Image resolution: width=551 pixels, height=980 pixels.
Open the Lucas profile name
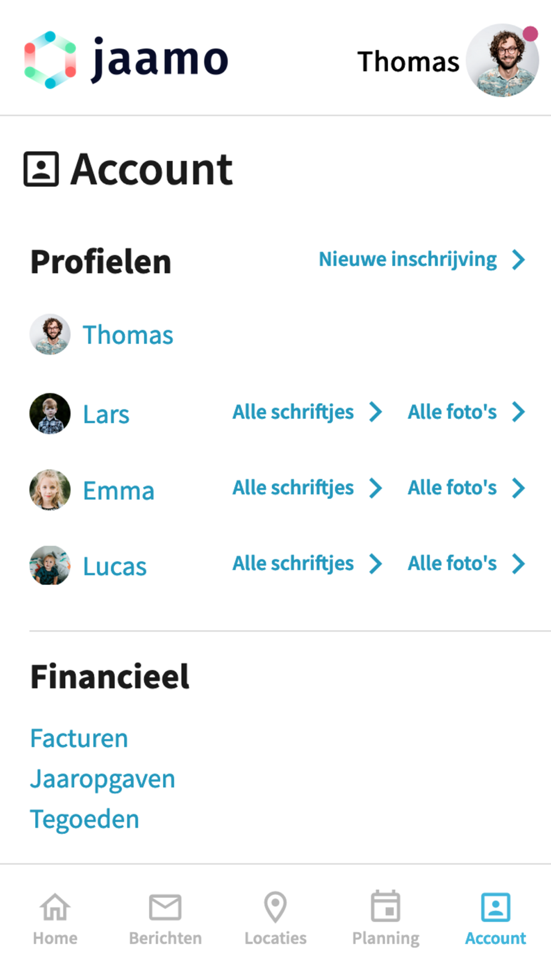(115, 566)
